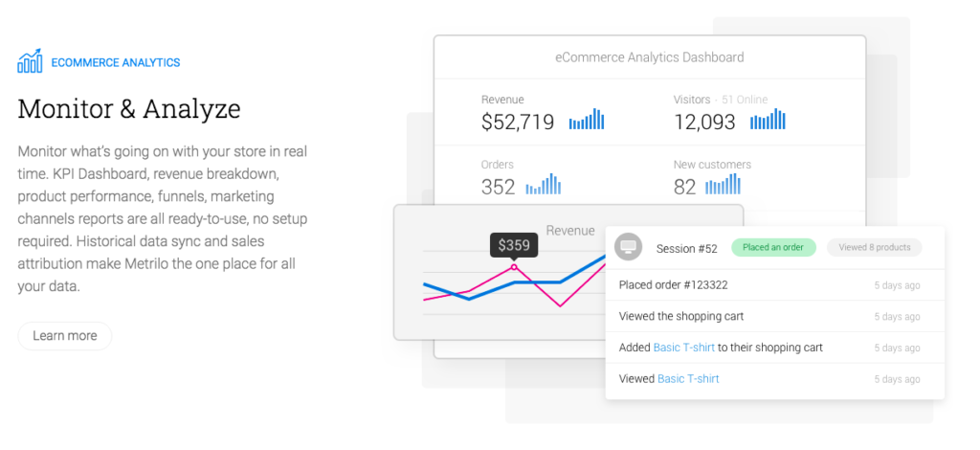
Task: Click the New customers mini bar chart
Action: point(723,184)
